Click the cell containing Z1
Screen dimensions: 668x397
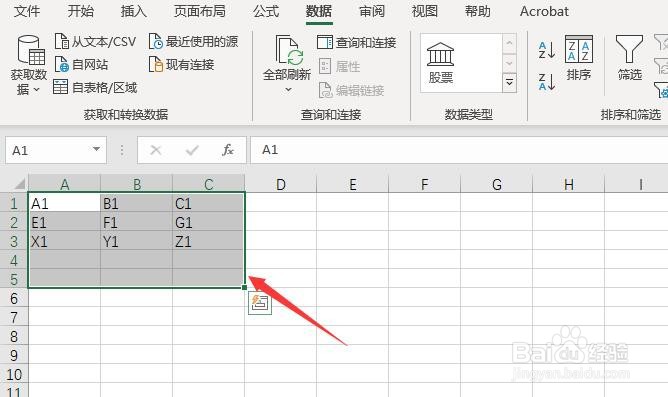pos(208,241)
